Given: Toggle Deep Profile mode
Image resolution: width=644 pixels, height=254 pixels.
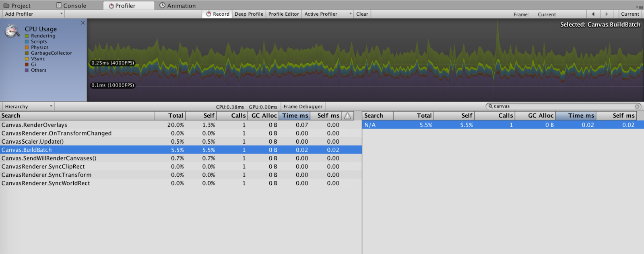Looking at the screenshot, I should (x=249, y=14).
